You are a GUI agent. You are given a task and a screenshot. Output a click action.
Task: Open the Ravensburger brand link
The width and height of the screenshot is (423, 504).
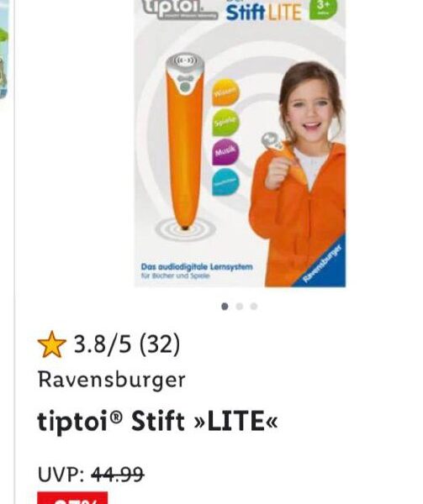[112, 380]
